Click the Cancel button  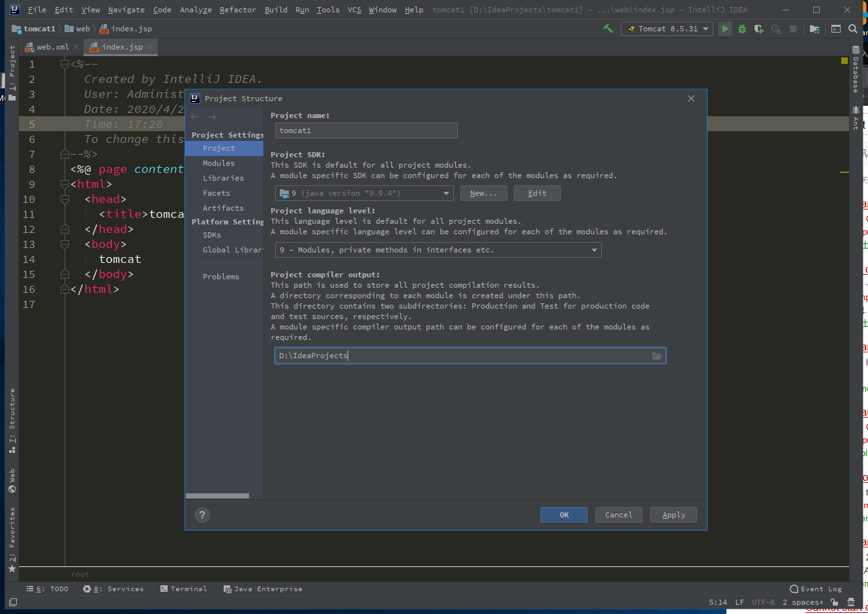click(619, 515)
